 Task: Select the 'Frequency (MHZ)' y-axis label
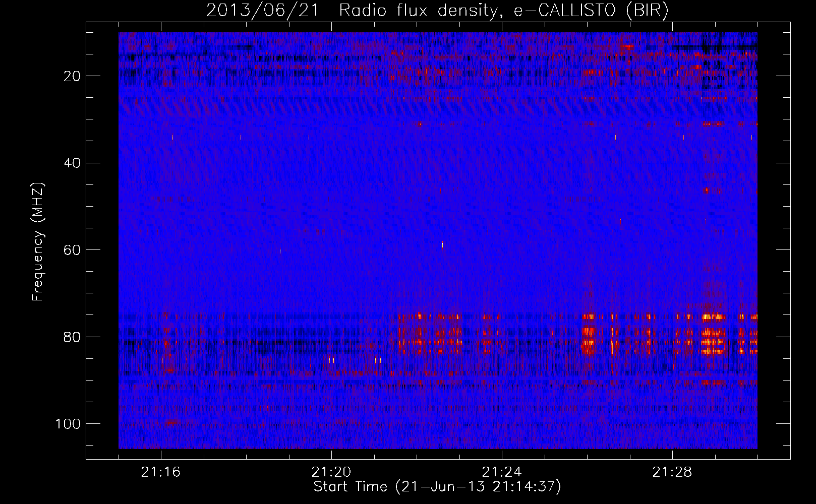38,242
